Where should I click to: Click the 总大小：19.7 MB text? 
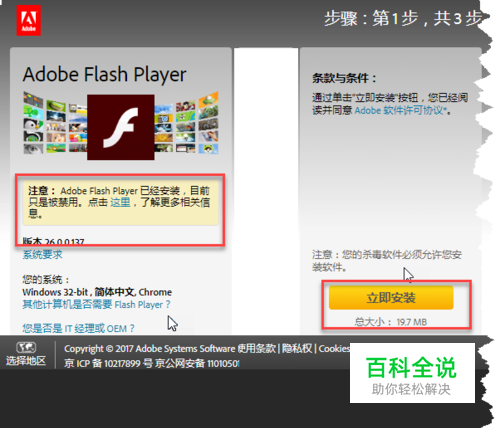tap(390, 322)
